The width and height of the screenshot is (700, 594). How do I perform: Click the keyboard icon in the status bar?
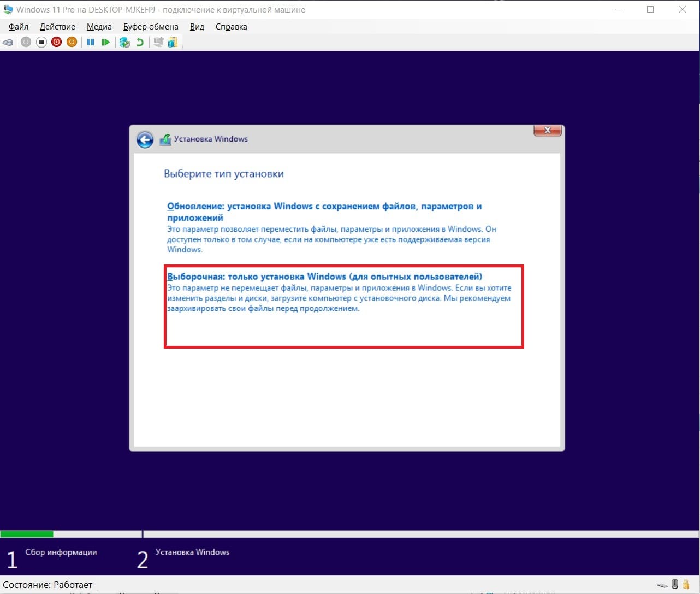pyautogui.click(x=662, y=585)
